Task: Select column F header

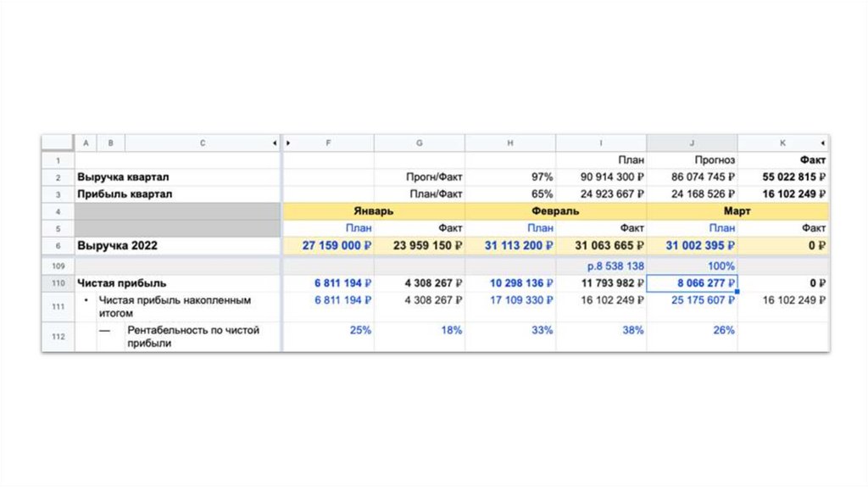Action: pos(328,143)
